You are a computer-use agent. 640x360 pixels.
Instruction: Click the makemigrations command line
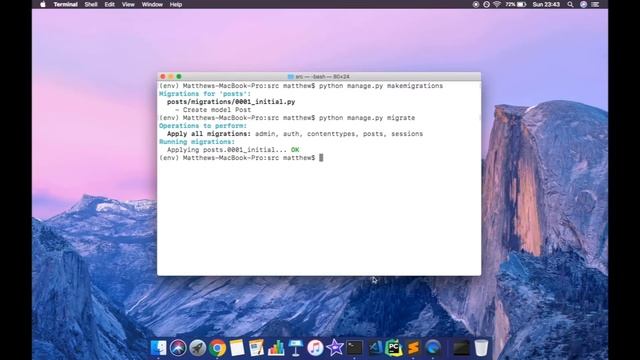tap(301, 86)
